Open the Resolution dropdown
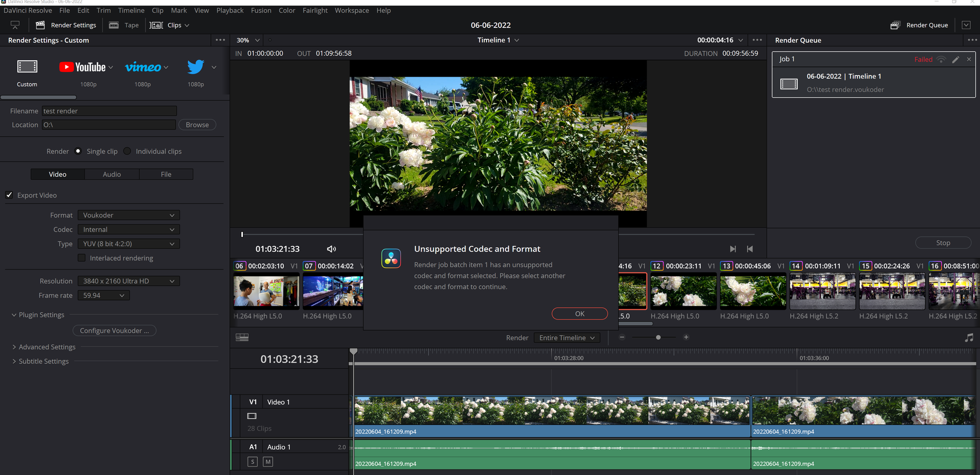 click(129, 281)
